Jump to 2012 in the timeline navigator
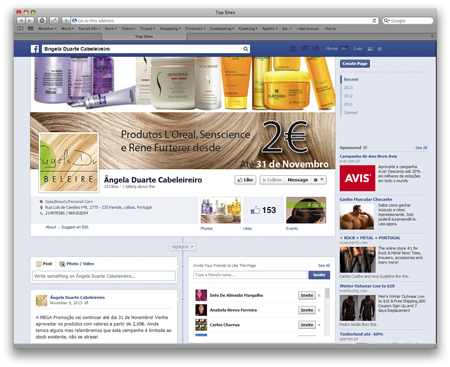This screenshot has width=450, height=367. (x=348, y=96)
